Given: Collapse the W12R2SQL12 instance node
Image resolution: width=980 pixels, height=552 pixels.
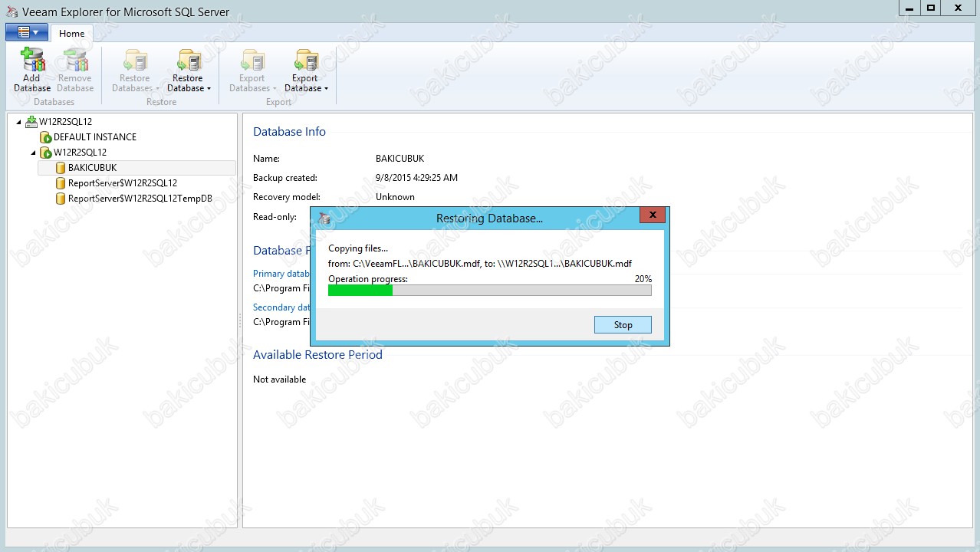Looking at the screenshot, I should (33, 153).
